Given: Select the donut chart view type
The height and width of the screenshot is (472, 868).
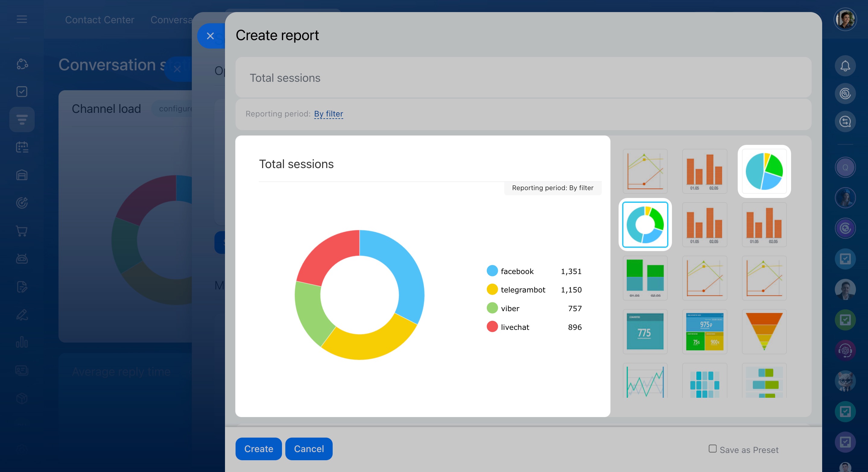Looking at the screenshot, I should point(645,225).
